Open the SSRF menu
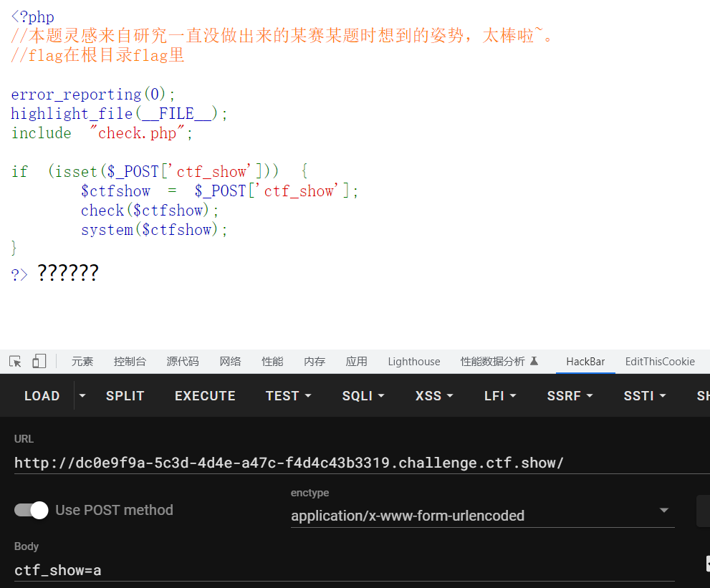Screen dimensions: 710x588 [570, 395]
